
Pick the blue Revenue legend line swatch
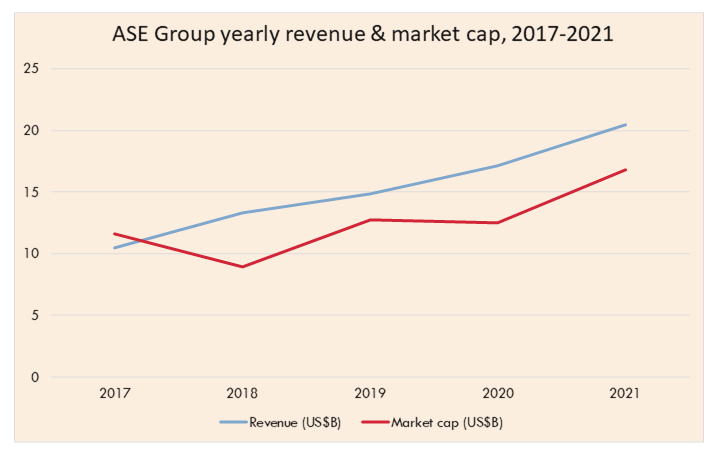[234, 422]
